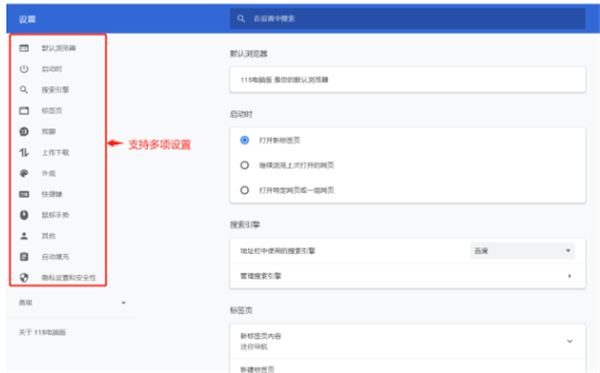
Task: Open 关于 115电脑版 link
Action: click(42, 332)
